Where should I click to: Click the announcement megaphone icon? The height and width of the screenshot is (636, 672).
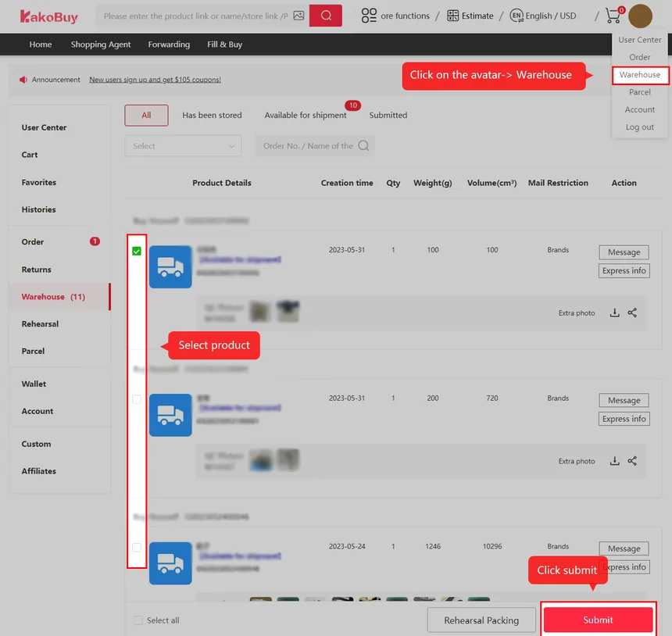(23, 80)
